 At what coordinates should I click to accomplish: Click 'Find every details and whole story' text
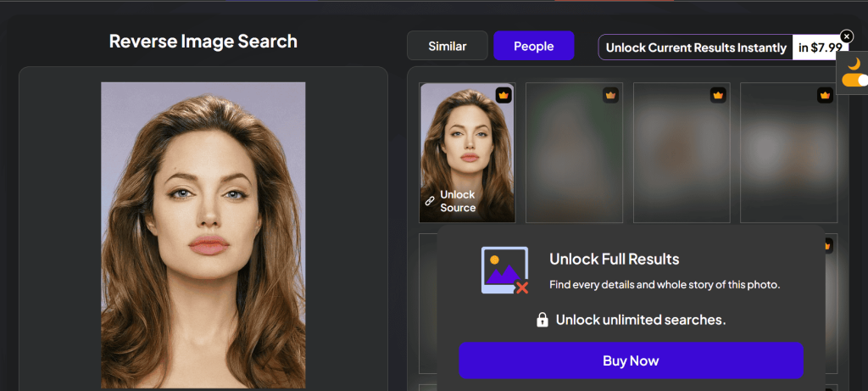pyautogui.click(x=665, y=285)
